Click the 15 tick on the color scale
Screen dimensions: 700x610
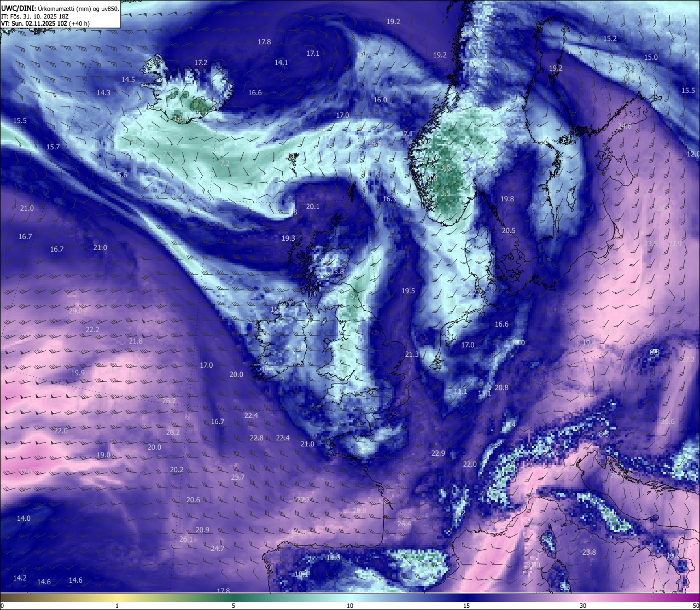click(466, 606)
